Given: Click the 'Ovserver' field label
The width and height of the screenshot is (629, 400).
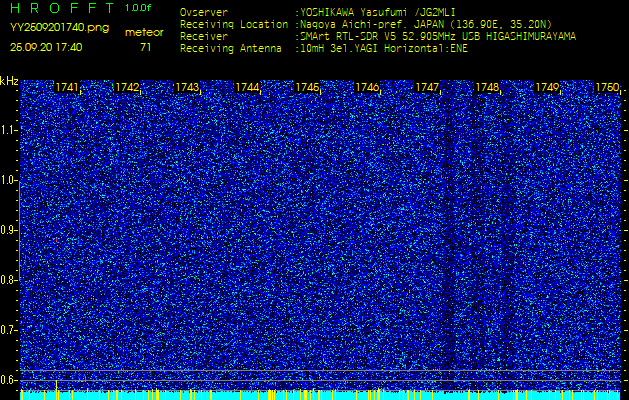Looking at the screenshot, I should pyautogui.click(x=204, y=12).
